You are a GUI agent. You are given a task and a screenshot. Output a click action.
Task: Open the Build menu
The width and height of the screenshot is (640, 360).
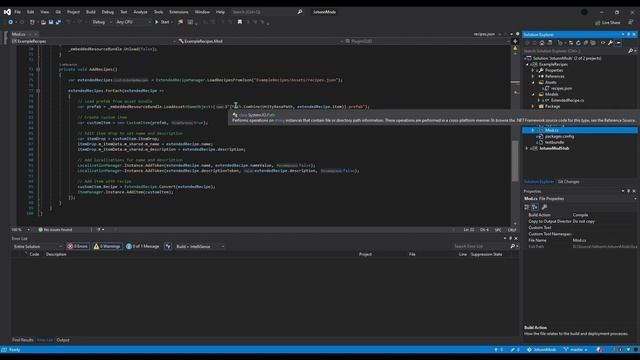[91, 12]
